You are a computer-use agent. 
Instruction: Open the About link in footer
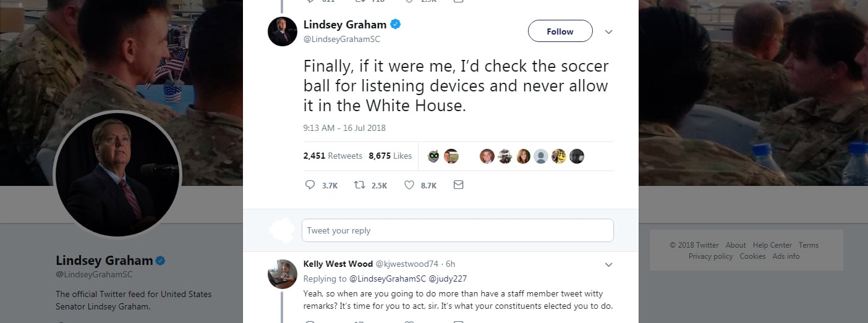[x=736, y=245]
